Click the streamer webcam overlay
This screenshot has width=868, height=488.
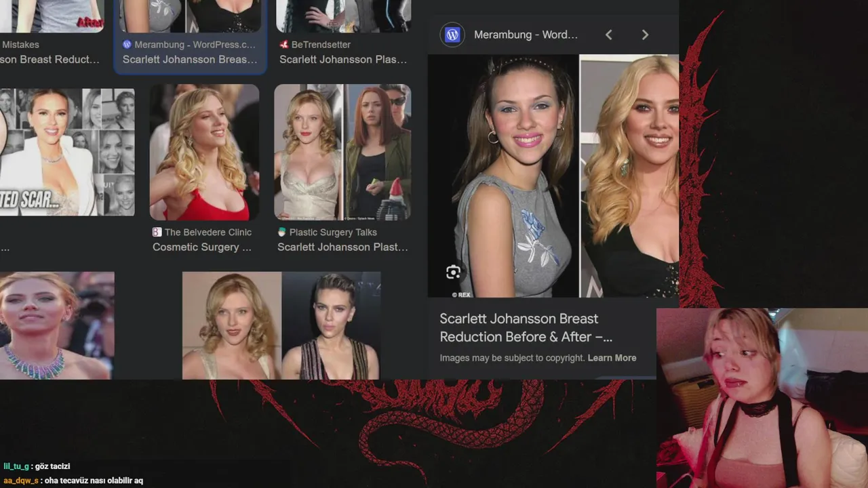762,399
